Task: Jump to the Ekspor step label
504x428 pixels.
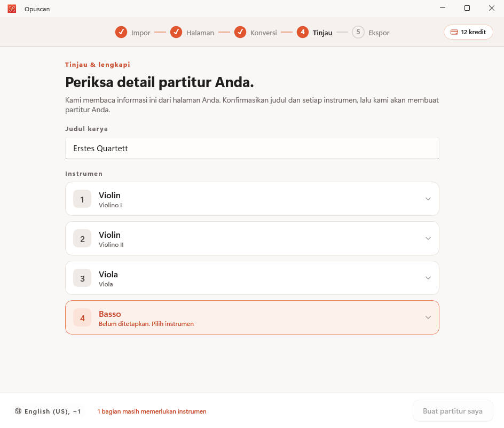Action: pyautogui.click(x=379, y=33)
